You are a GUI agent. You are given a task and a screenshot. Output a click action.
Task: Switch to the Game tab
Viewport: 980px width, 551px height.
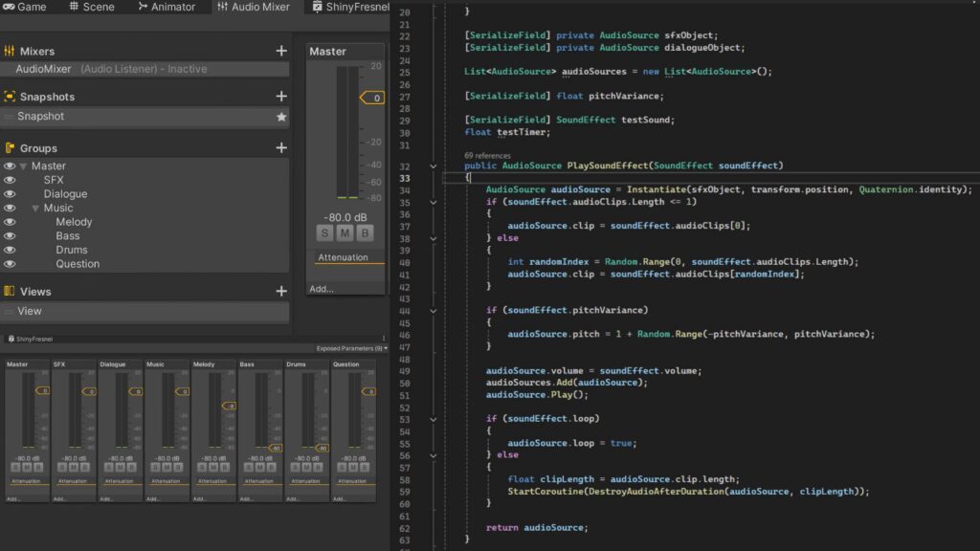click(x=25, y=7)
